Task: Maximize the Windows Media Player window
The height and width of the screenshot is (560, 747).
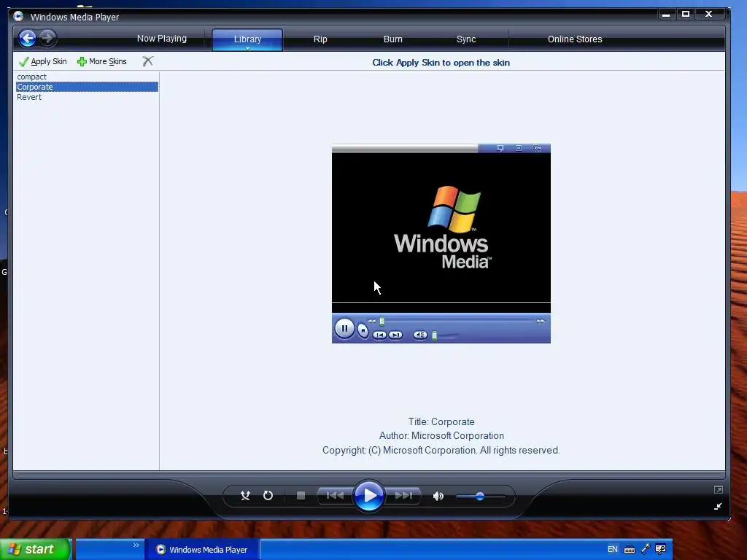Action: click(686, 15)
